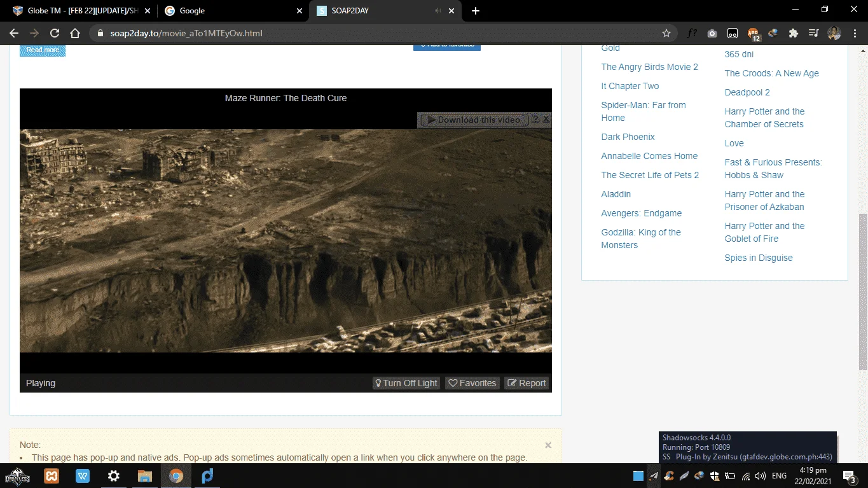Screen dimensions: 868x488
Task: Open XAMPP from the taskbar
Action: point(52,476)
